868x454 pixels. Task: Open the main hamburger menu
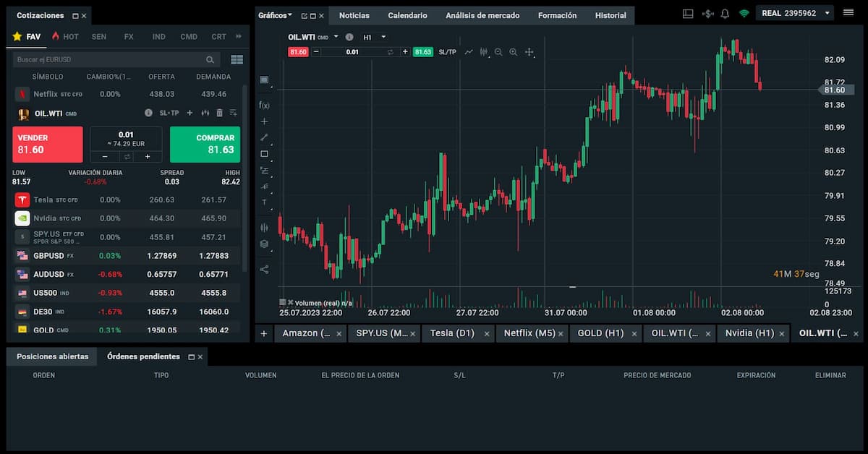848,12
